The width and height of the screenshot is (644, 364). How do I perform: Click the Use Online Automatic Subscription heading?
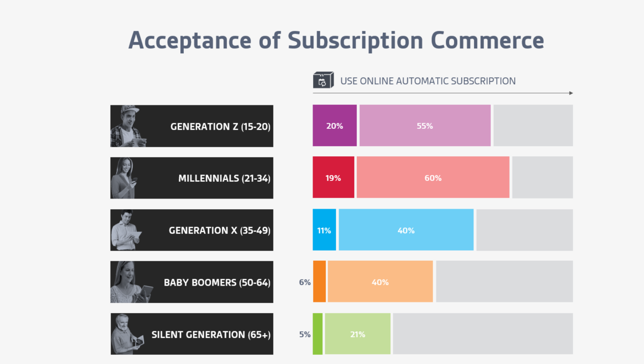click(428, 81)
